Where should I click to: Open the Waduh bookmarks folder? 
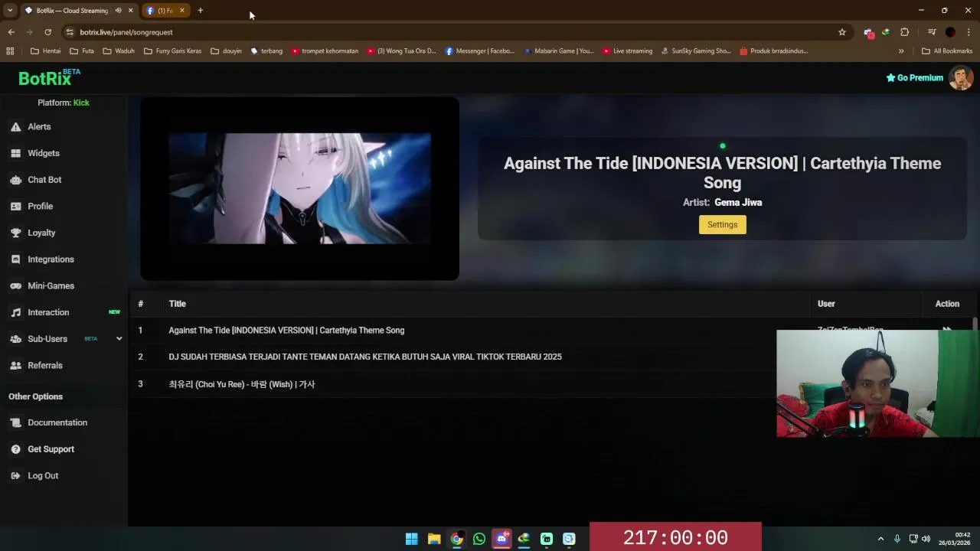click(x=119, y=51)
